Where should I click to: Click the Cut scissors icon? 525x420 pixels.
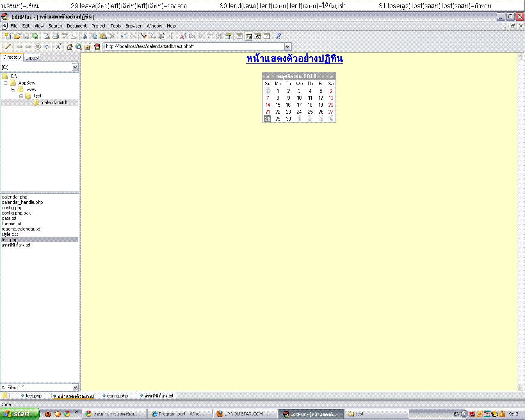tap(85, 36)
